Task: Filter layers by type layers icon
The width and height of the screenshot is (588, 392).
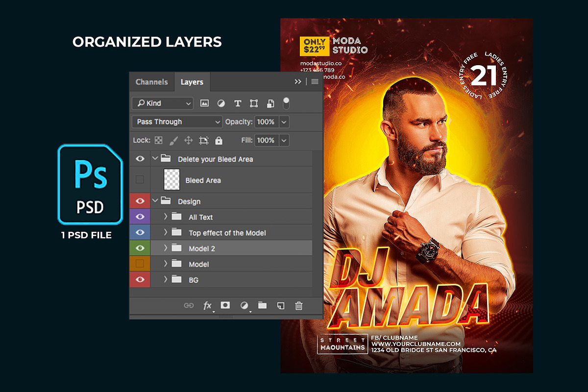Action: pyautogui.click(x=238, y=103)
